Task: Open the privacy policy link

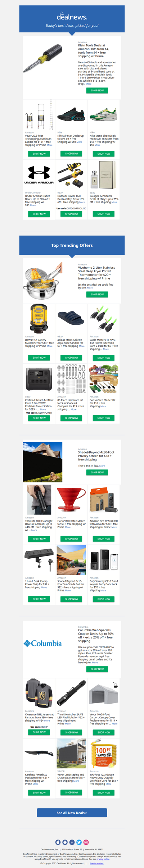Action: (x=103, y=859)
